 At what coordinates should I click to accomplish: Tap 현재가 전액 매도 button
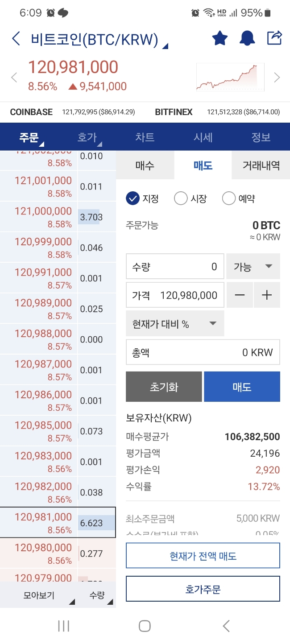[x=203, y=556]
